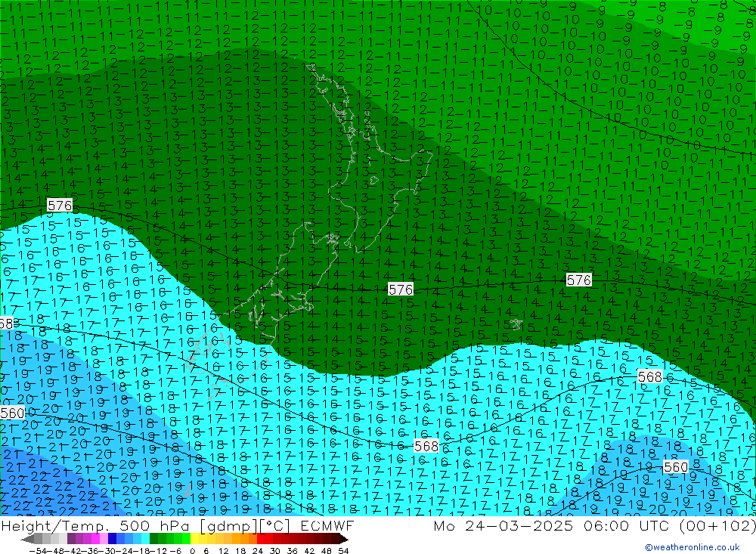Click the '500 hPa' level text
The height and width of the screenshot is (554, 756).
pos(153,525)
